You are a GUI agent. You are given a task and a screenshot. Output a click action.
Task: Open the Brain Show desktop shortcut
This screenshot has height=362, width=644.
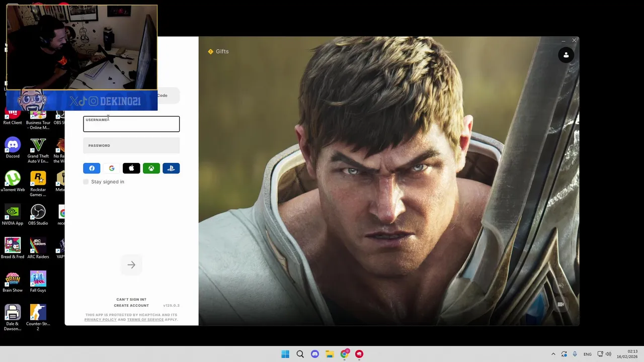pos(13,282)
